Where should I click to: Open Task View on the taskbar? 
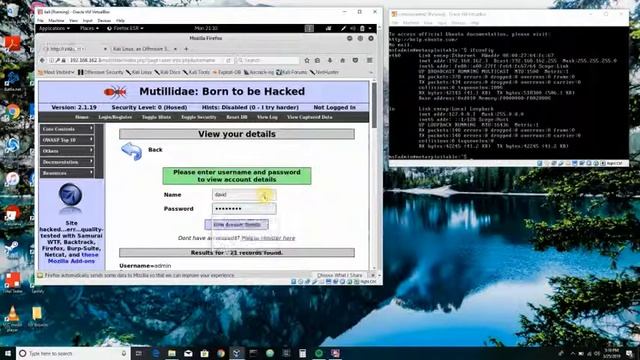[x=139, y=353]
